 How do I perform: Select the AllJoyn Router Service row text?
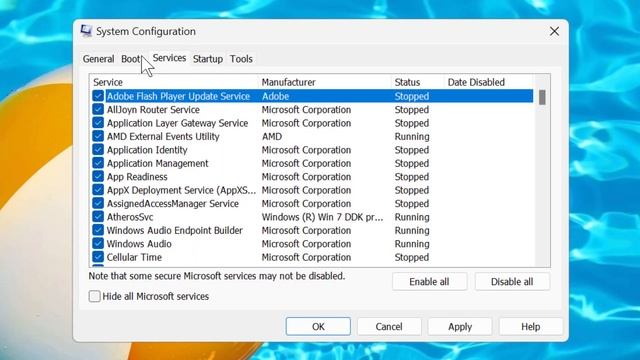pos(153,109)
